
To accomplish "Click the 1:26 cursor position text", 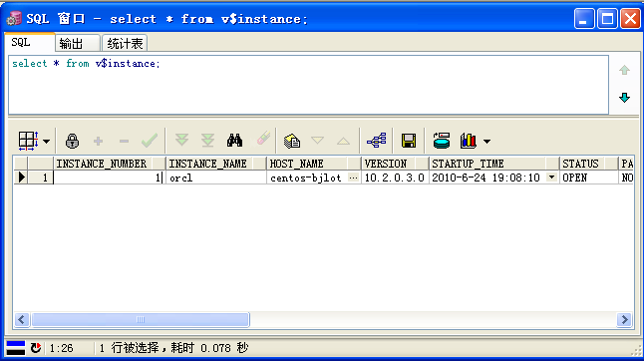I will (x=61, y=348).
